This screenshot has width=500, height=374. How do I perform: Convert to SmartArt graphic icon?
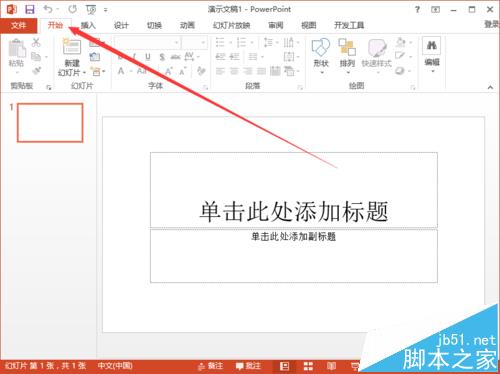pos(289,71)
